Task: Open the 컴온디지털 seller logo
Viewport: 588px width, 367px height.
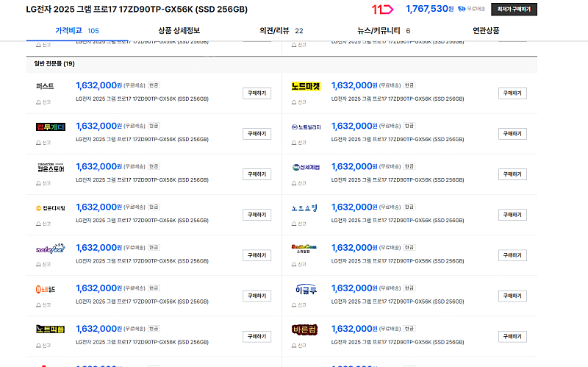Action: (51, 207)
